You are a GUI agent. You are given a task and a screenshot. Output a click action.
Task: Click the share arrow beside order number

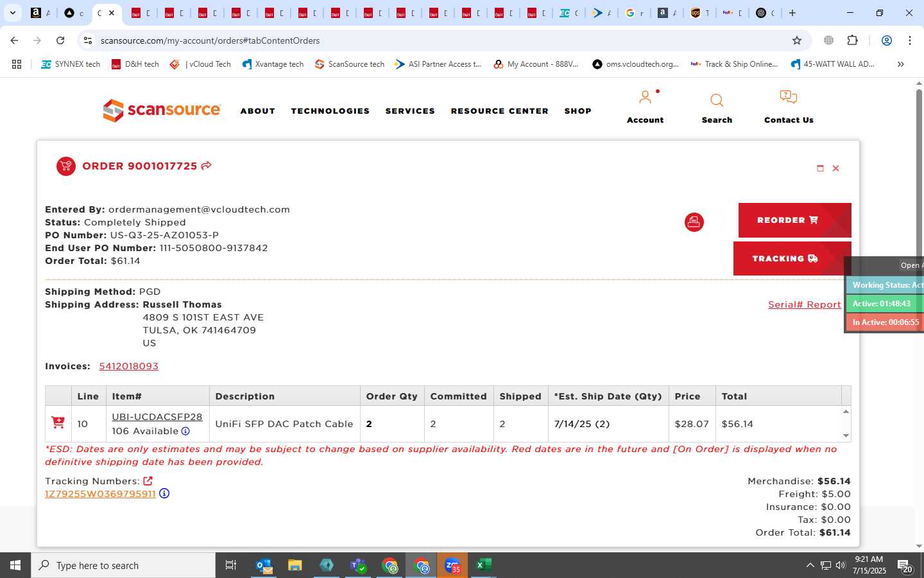[x=207, y=166]
